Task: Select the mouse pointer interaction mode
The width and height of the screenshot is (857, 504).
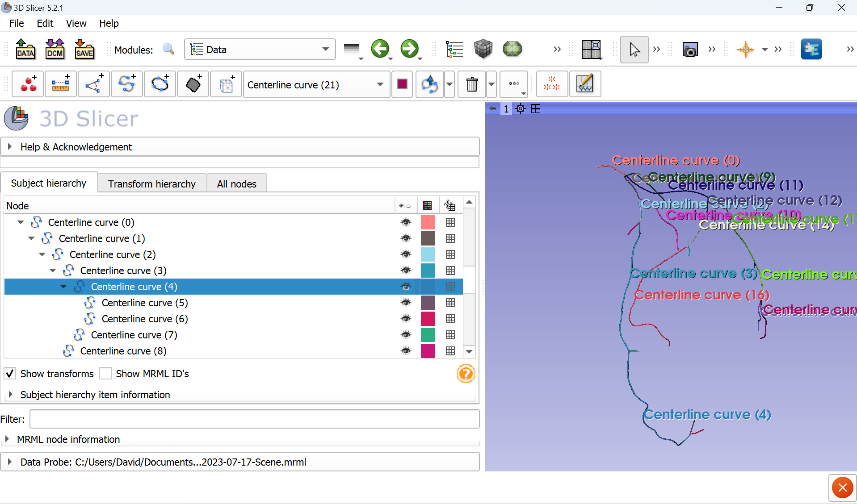Action: pyautogui.click(x=634, y=50)
